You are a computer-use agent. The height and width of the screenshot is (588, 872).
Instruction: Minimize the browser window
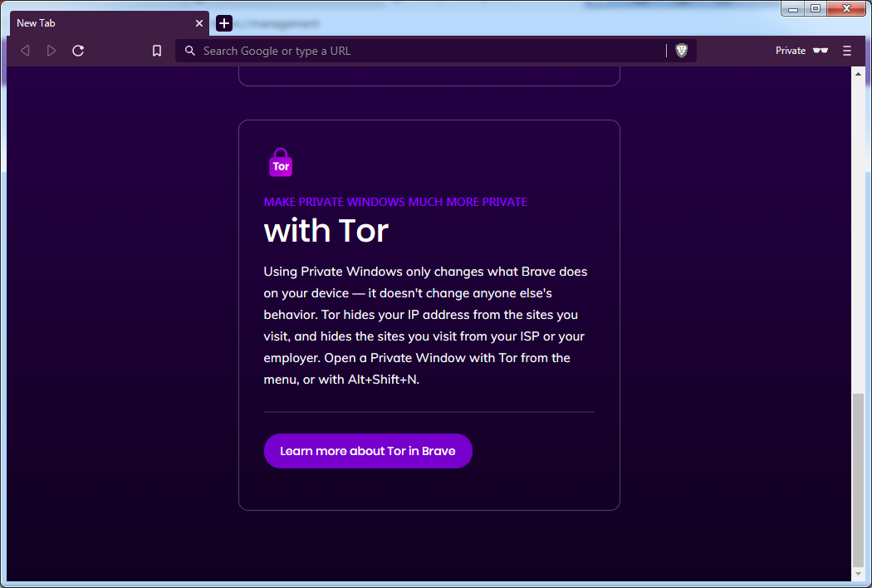pyautogui.click(x=793, y=9)
